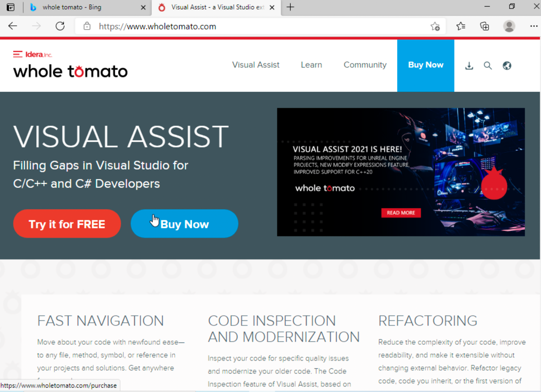The image size is (541, 392).
Task: Open the Favorites list
Action: [x=461, y=26]
